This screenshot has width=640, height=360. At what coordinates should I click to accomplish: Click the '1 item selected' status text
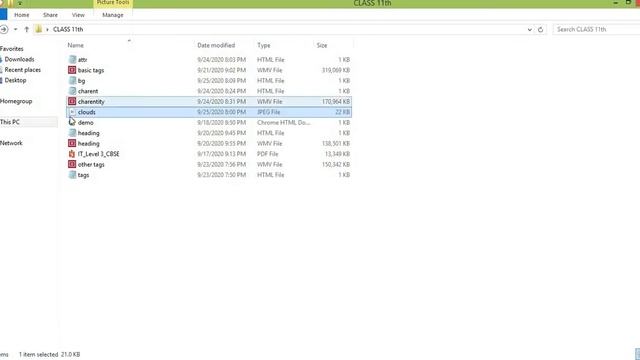(x=38, y=355)
